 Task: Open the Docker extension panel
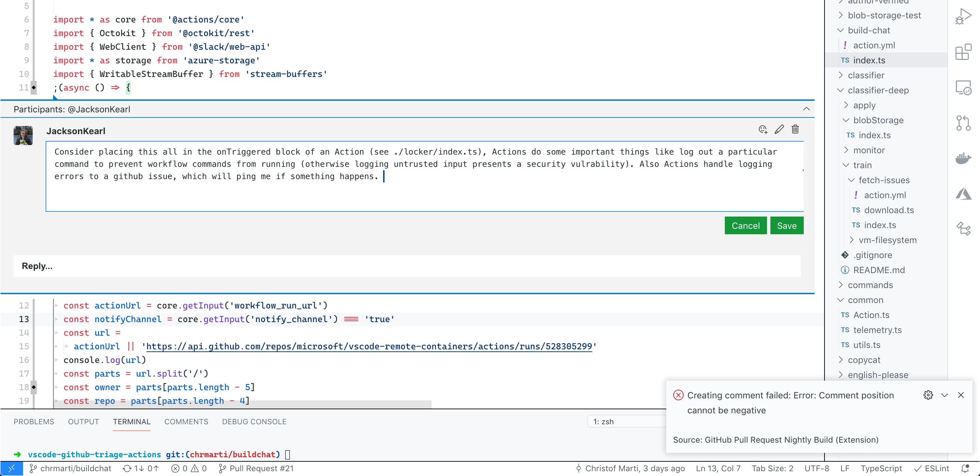(964, 158)
